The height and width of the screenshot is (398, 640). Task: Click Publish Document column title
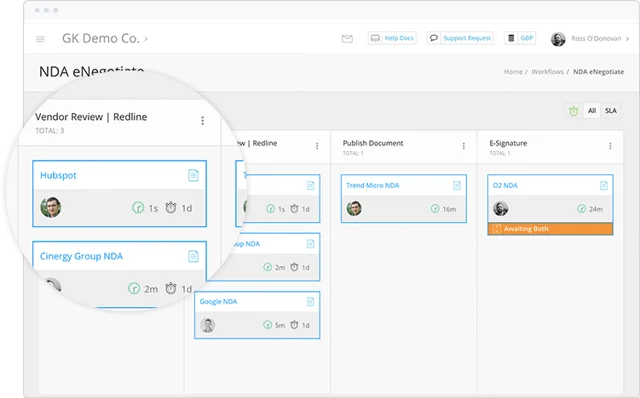pos(373,143)
